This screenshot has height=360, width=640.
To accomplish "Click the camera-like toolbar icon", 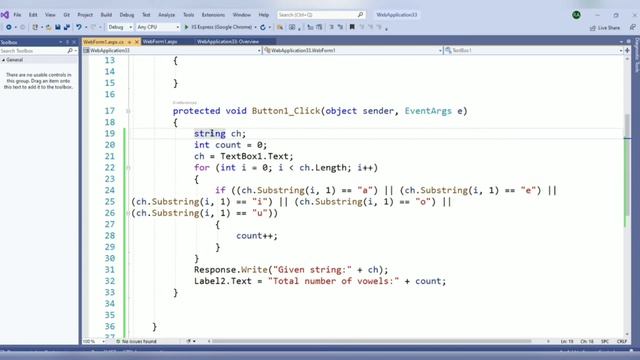I will [x=292, y=27].
